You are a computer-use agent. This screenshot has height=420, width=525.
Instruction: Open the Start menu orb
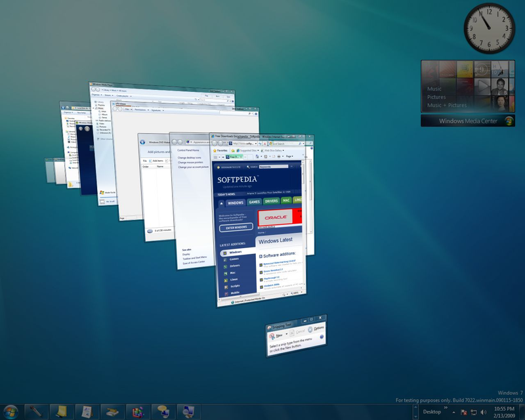(10, 411)
